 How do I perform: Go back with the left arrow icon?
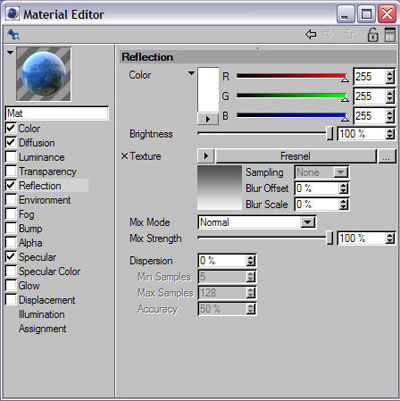[x=311, y=34]
